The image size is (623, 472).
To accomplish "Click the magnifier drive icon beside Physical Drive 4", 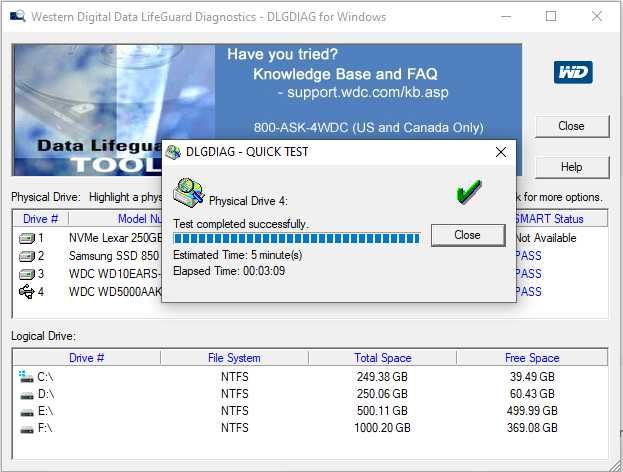I will 189,192.
